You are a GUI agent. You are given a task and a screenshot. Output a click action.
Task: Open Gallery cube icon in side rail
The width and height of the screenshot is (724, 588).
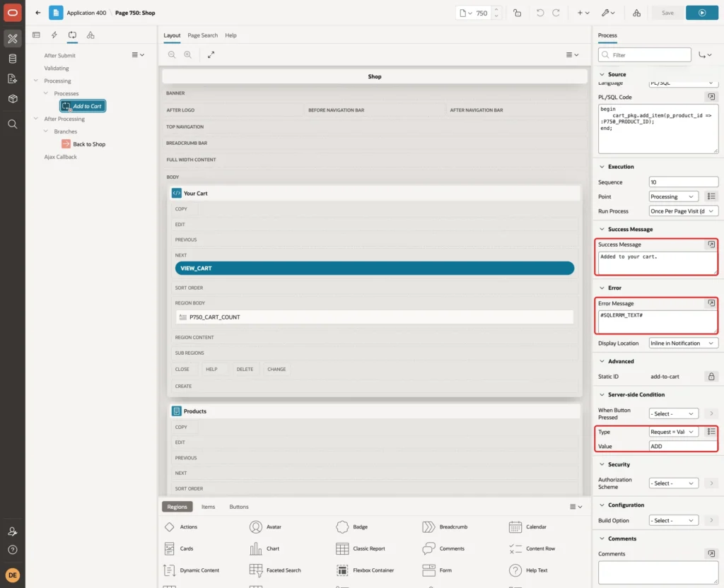pyautogui.click(x=13, y=98)
